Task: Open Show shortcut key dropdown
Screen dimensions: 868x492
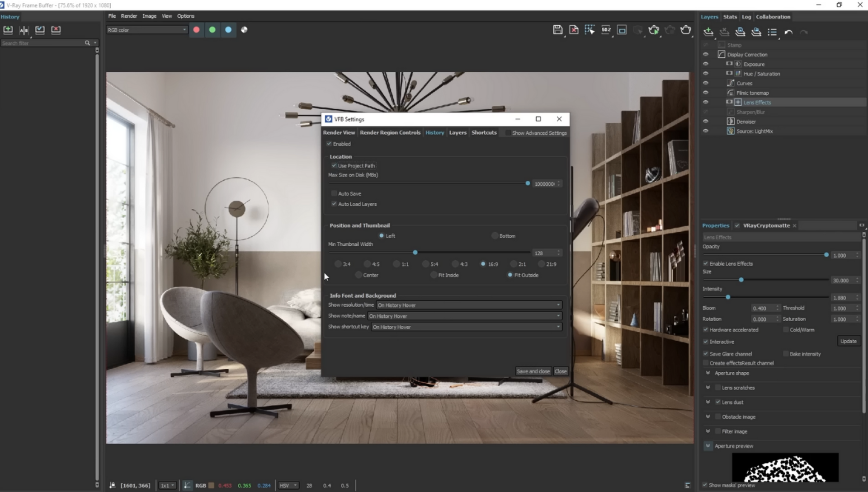Action: pyautogui.click(x=467, y=327)
